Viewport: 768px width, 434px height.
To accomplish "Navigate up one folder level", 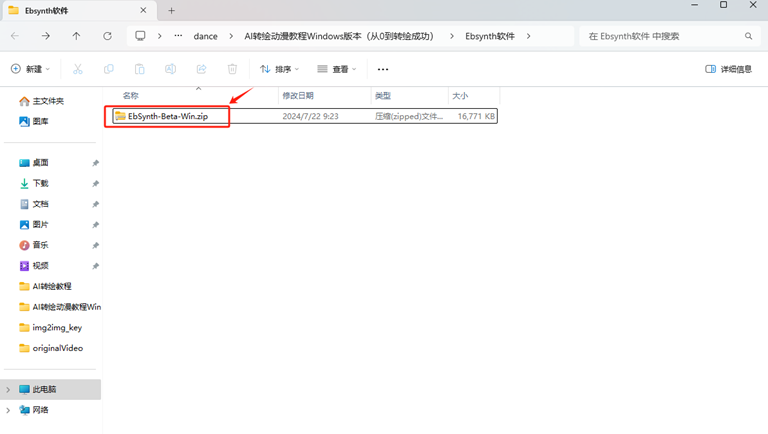I will click(x=76, y=36).
